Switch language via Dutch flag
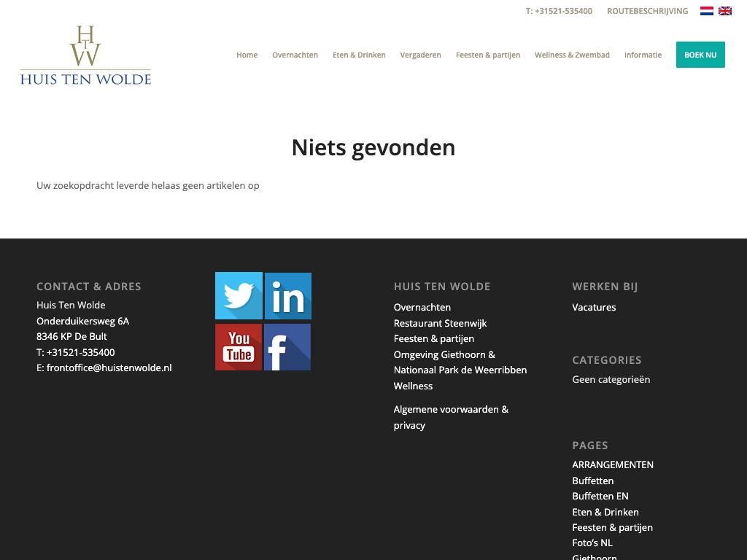 (x=706, y=11)
